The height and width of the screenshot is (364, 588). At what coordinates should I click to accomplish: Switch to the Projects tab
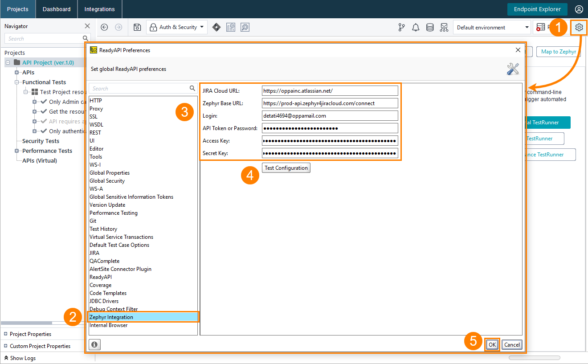pos(18,9)
